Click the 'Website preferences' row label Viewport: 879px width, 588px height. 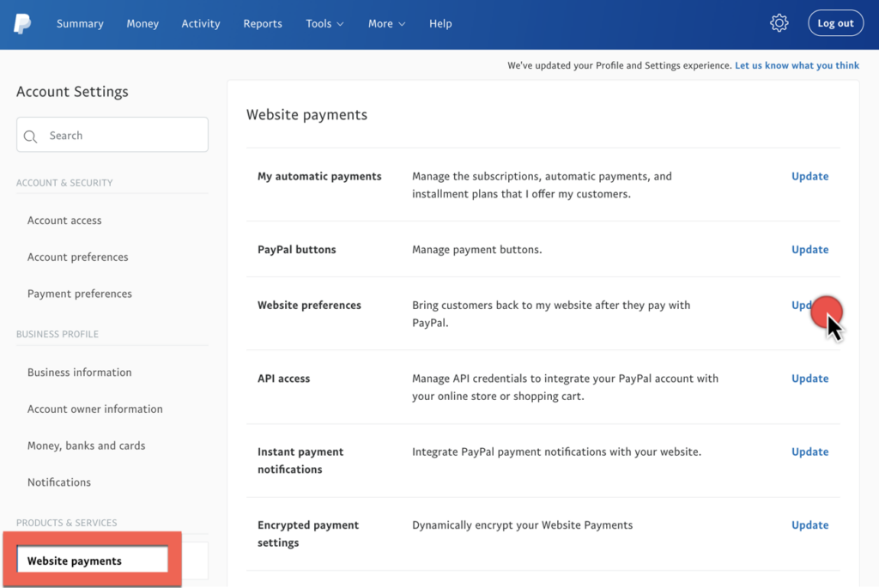click(x=309, y=306)
